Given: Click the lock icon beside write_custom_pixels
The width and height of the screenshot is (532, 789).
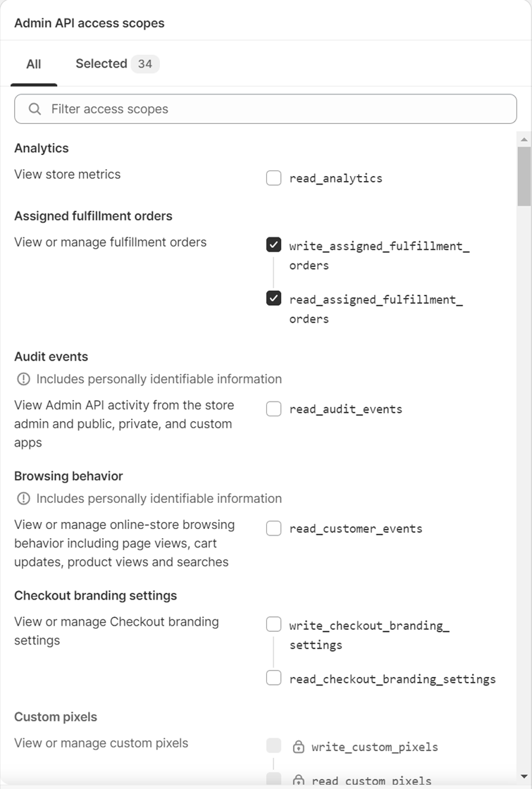Looking at the screenshot, I should coord(299,747).
